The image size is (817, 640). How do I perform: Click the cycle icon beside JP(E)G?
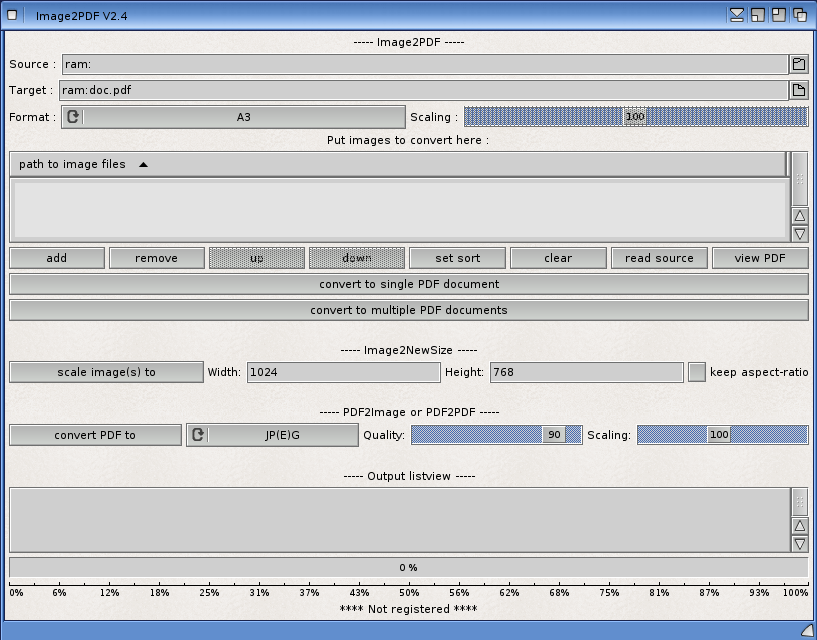(198, 435)
